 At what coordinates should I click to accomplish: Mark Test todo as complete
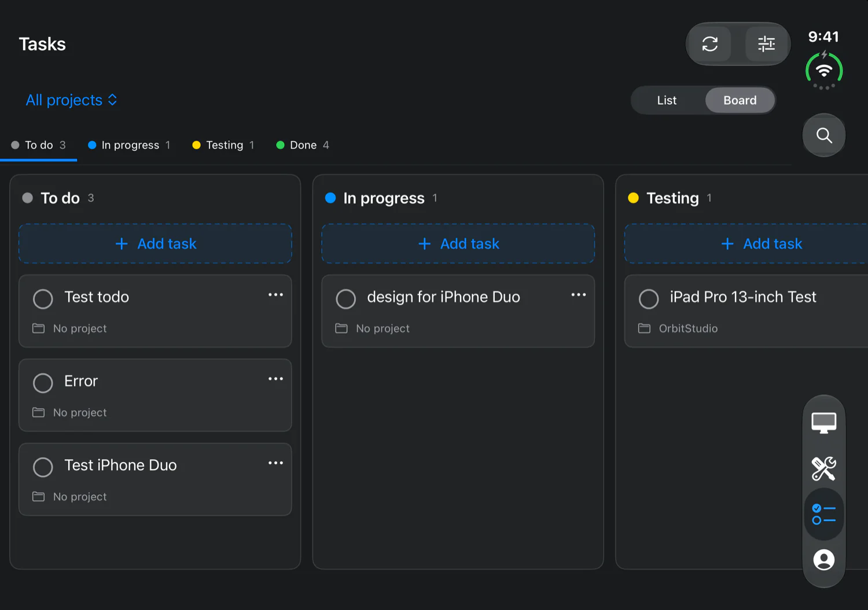click(x=43, y=299)
